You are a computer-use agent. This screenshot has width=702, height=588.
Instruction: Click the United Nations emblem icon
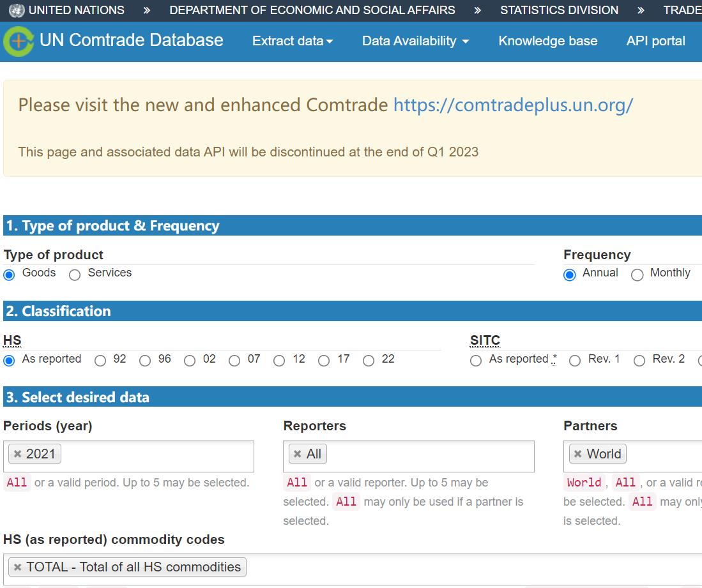pos(17,10)
